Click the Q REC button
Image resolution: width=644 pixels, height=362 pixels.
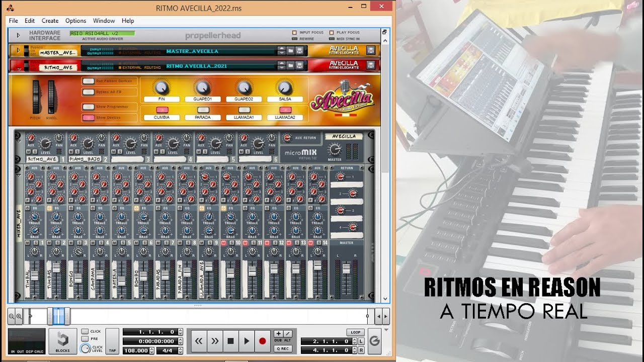[283, 348]
